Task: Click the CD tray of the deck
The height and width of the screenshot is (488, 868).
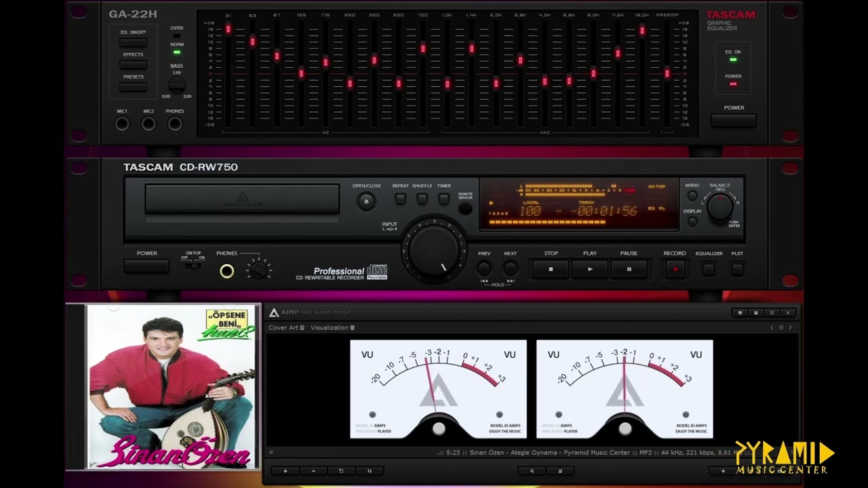Action: pos(242,199)
